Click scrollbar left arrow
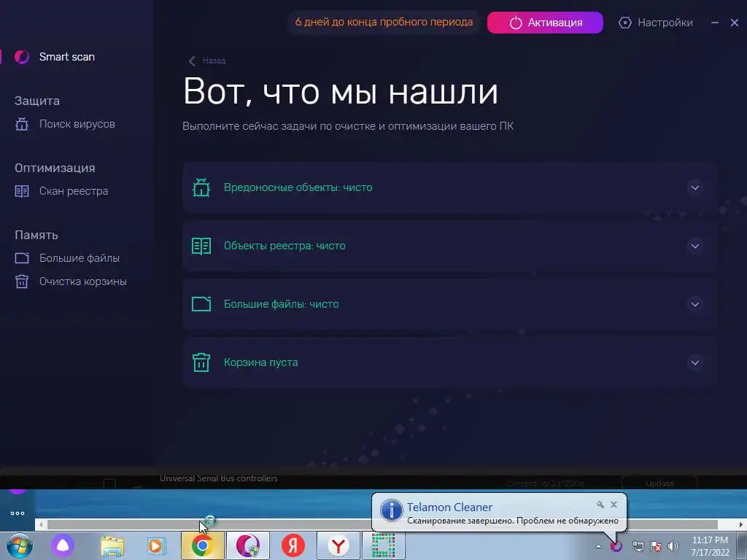 coord(41,525)
